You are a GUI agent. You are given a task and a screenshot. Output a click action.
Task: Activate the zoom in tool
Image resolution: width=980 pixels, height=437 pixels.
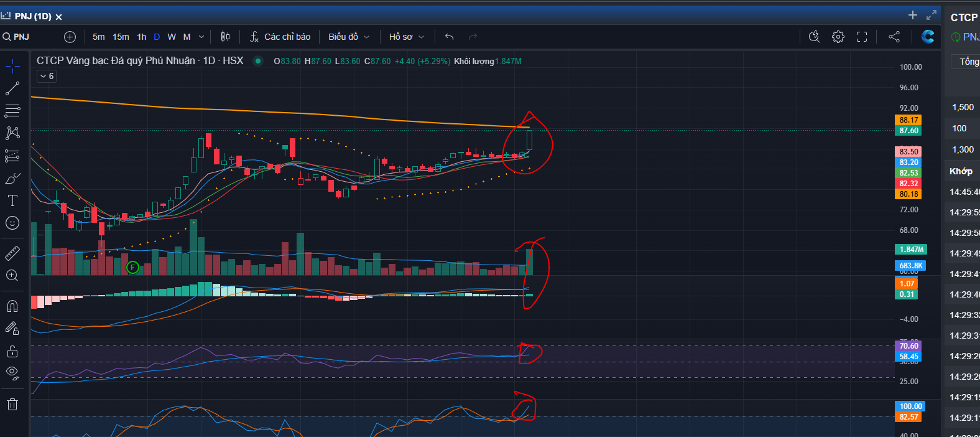click(x=12, y=275)
